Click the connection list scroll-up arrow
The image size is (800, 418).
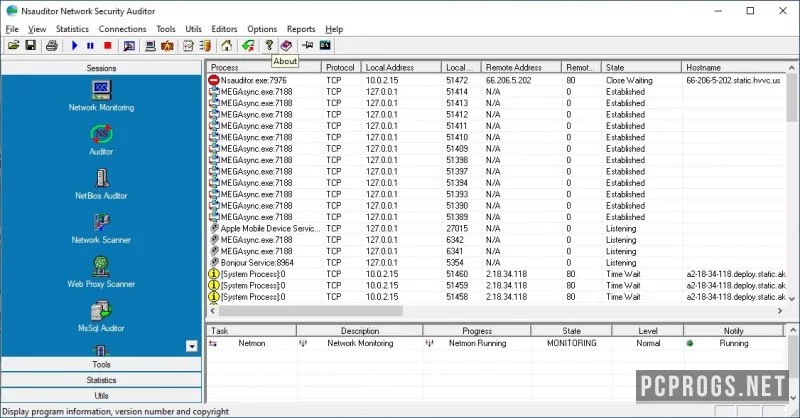coord(792,67)
